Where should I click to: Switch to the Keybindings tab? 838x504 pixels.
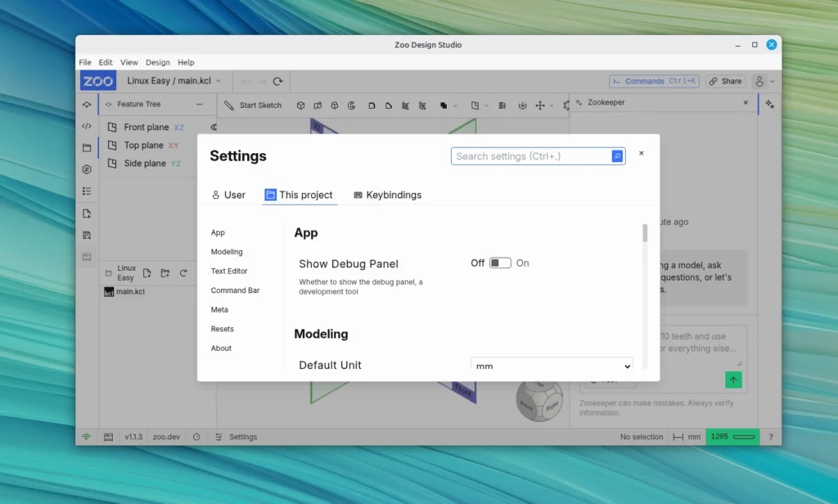point(387,195)
